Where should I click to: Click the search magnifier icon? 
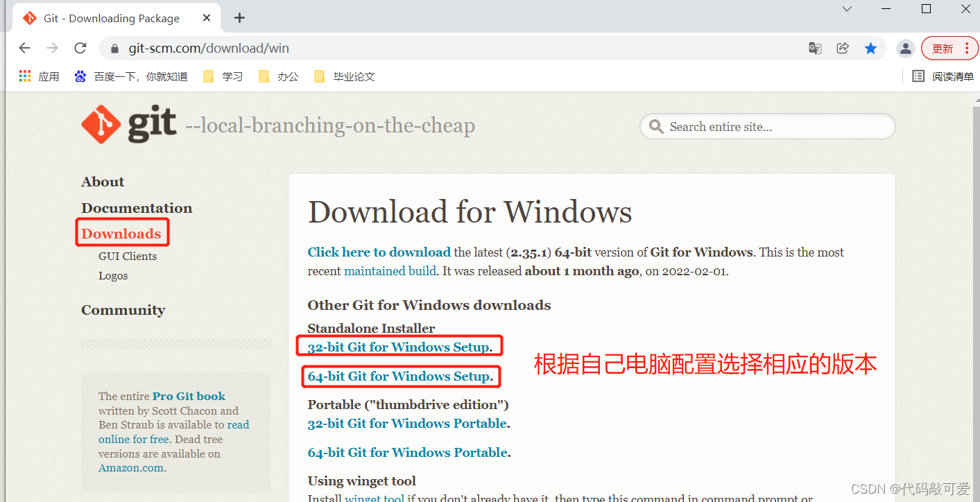(655, 127)
